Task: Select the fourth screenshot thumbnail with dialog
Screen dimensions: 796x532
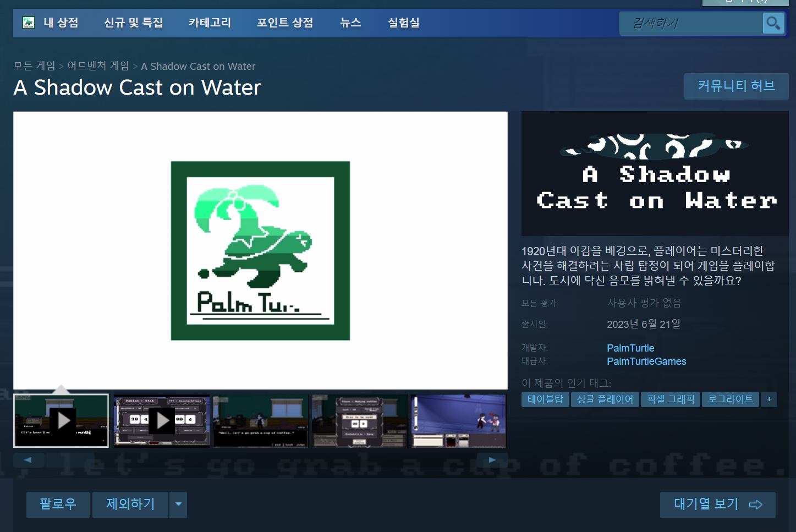Action: pos(359,421)
